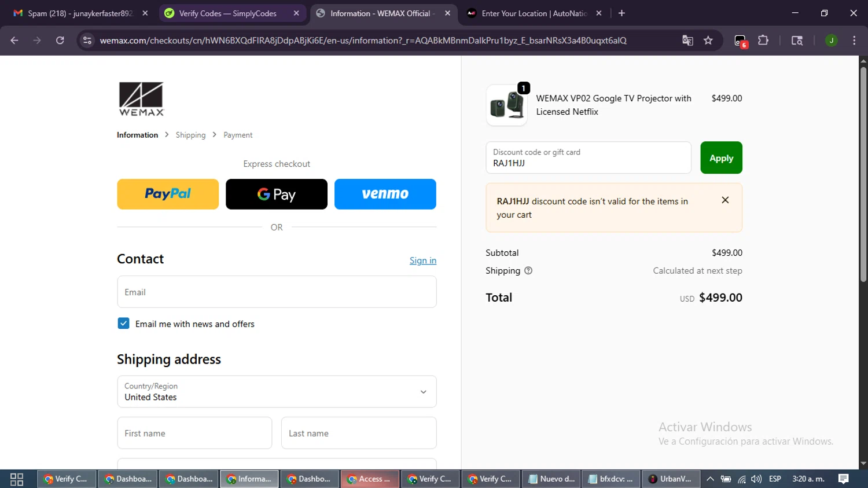Open the side panel search icon
This screenshot has width=868, height=488.
coord(797,41)
